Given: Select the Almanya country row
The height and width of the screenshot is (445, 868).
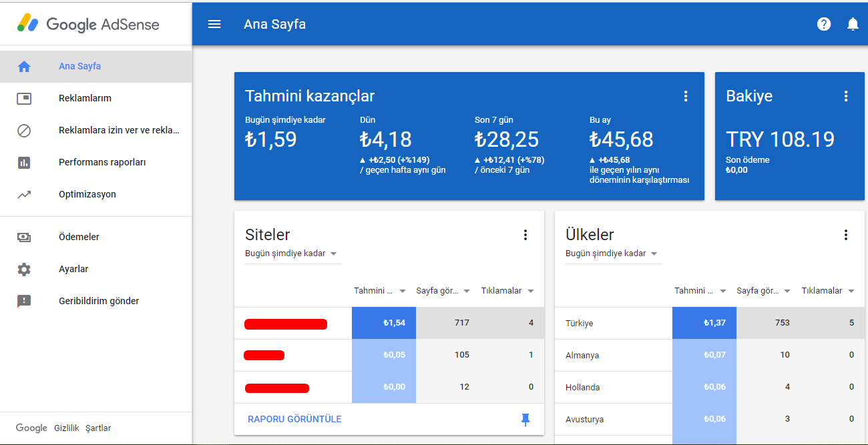Looking at the screenshot, I should pyautogui.click(x=710, y=355).
